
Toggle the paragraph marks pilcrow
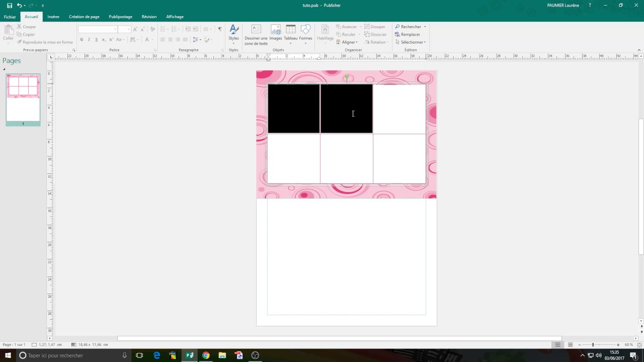pos(220,29)
